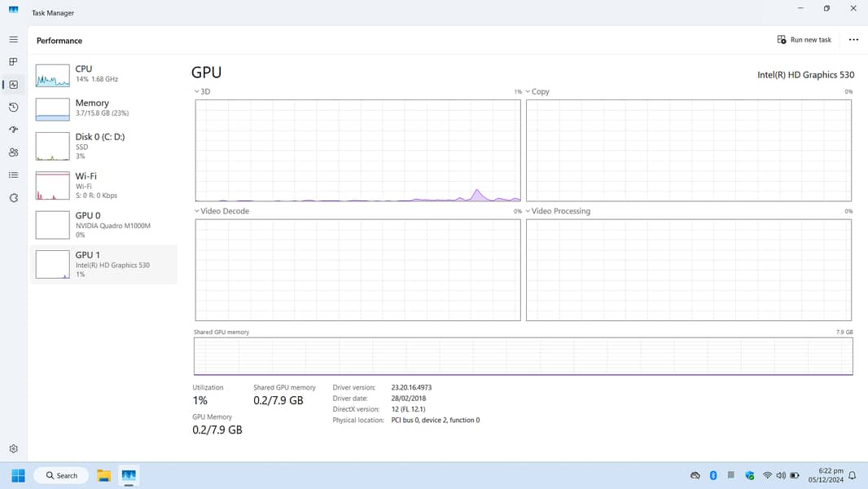Click Task Manager taskbar icon
Screen dimensions: 868x489
129,476
